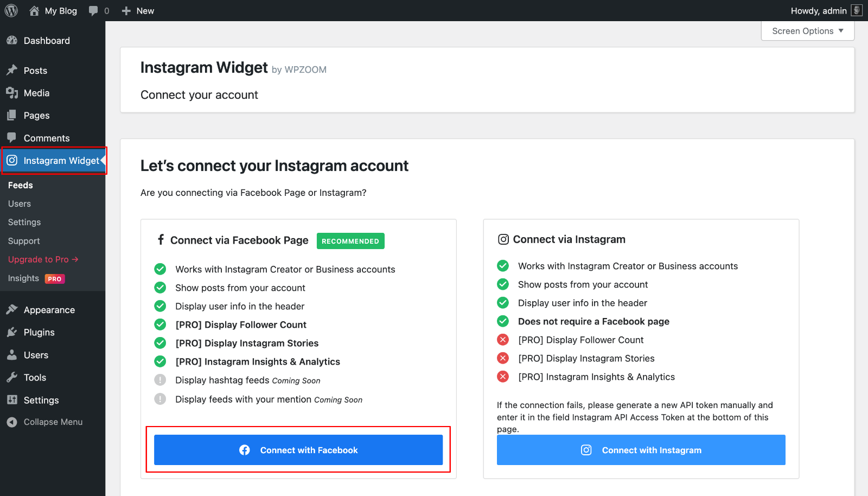Click grey info icon next to Display hashtag feeds
The width and height of the screenshot is (868, 496).
(x=160, y=380)
